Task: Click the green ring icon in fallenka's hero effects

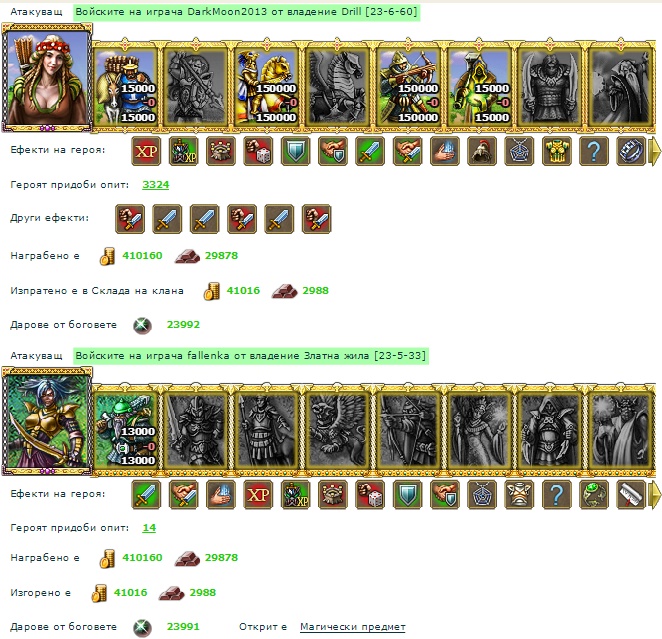Action: click(x=593, y=494)
